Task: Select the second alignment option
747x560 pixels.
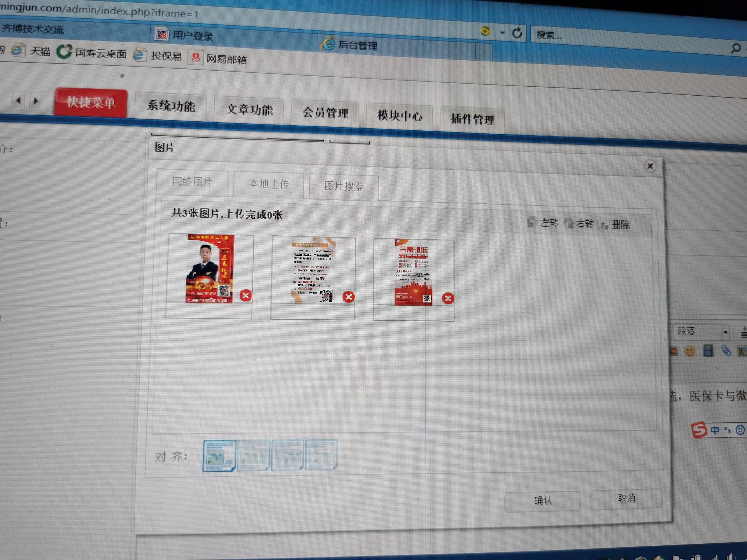Action: click(253, 455)
